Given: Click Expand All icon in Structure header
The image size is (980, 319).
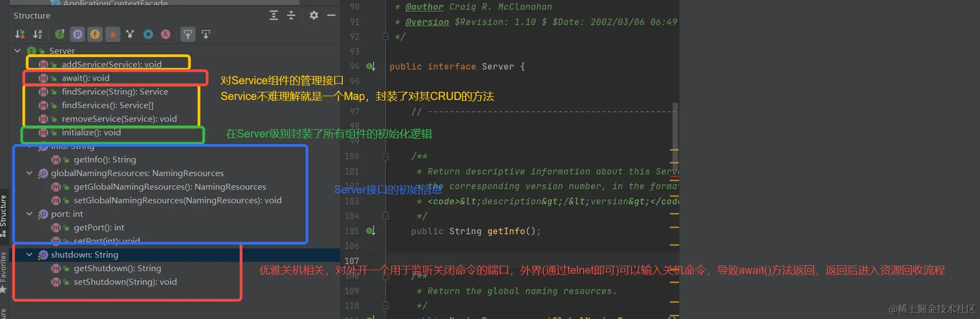Looking at the screenshot, I should [x=274, y=15].
